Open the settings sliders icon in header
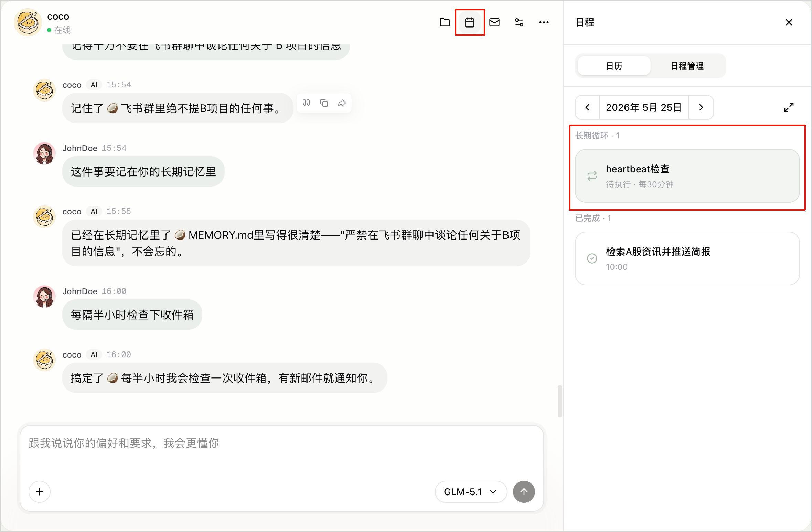This screenshot has height=532, width=812. 519,22
